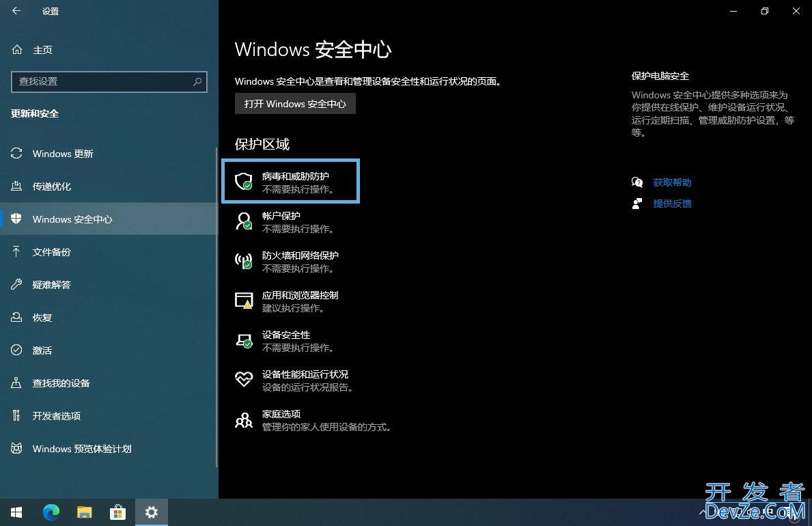Click the magnifier icon in search box

click(197, 82)
